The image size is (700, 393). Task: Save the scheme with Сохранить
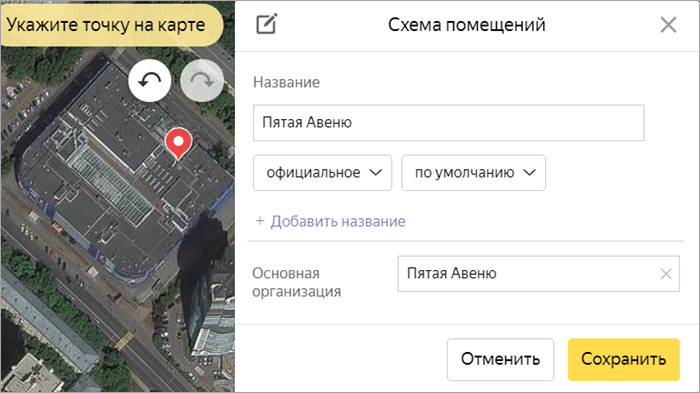[x=624, y=359]
